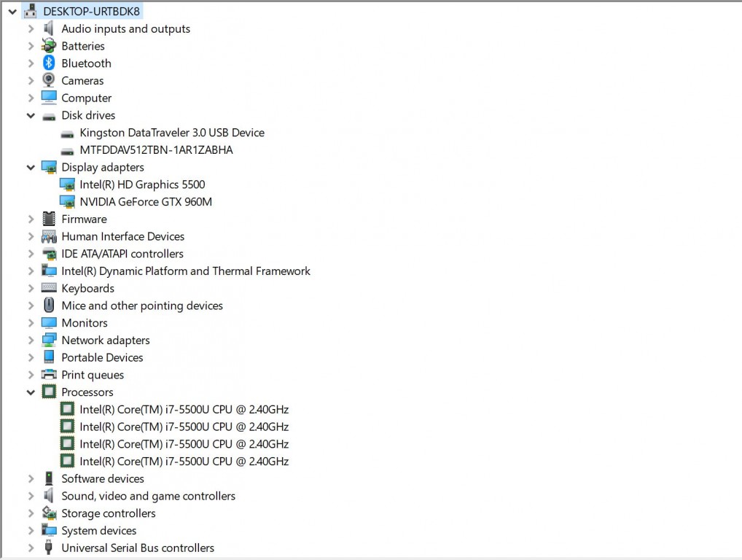Select the Print queues label
The image size is (742, 560).
[x=93, y=375]
